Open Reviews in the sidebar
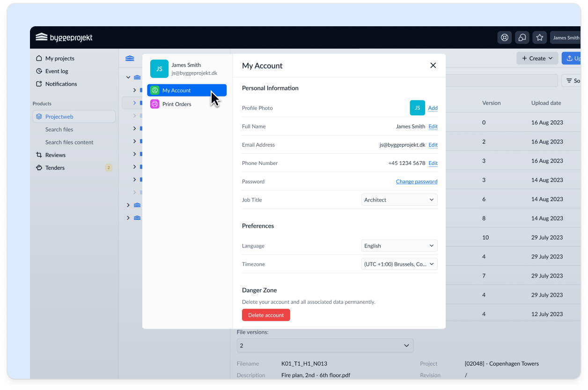 pyautogui.click(x=55, y=155)
